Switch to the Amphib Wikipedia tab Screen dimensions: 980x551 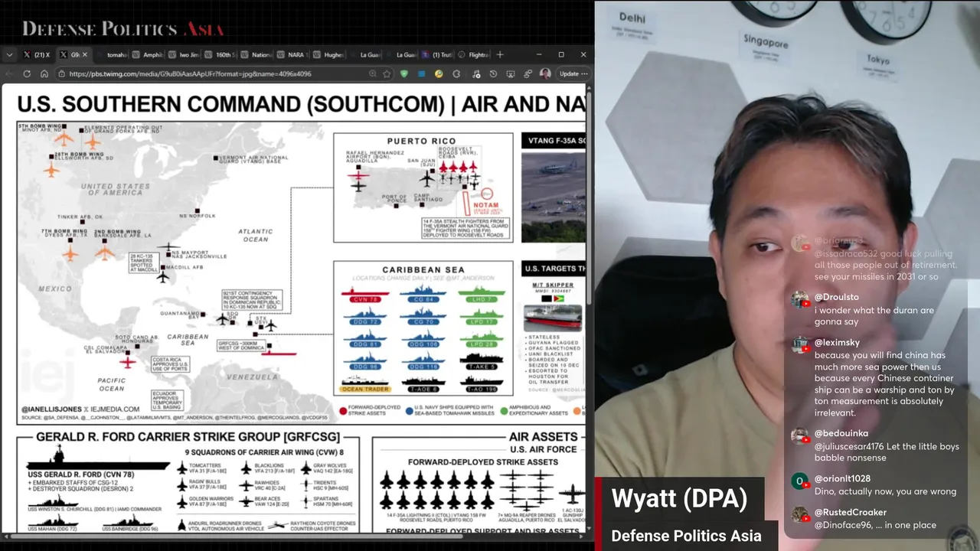click(x=148, y=55)
